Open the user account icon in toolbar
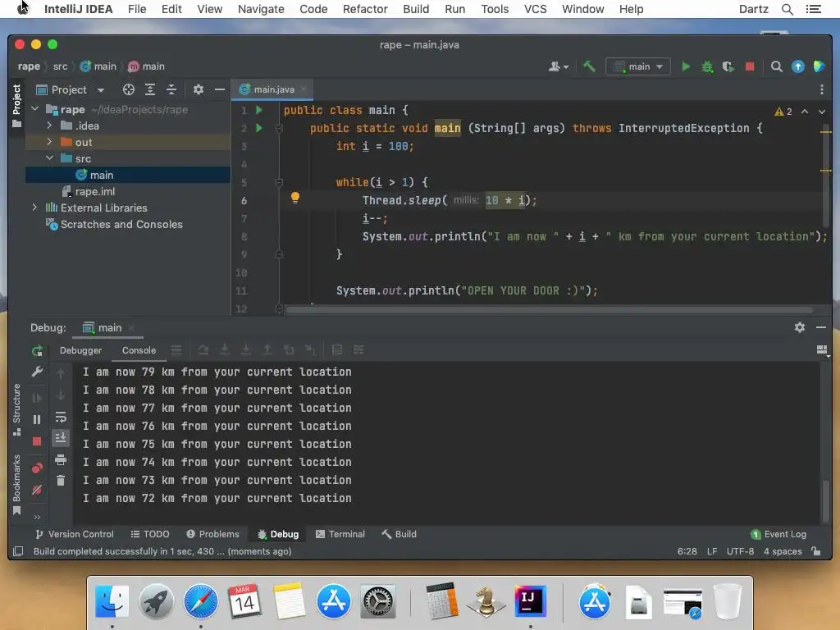The image size is (840, 630). (558, 66)
